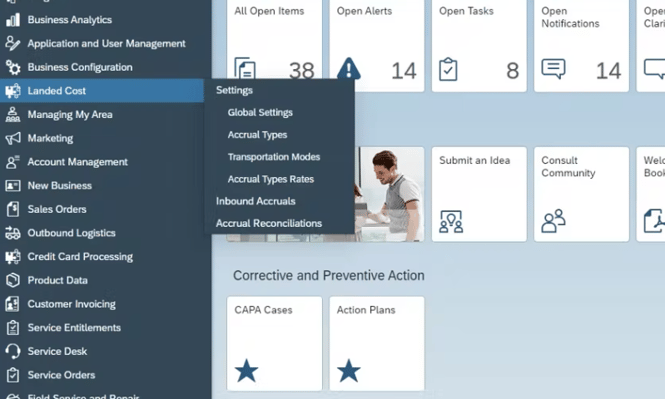This screenshot has width=665, height=399.
Task: Select New Business in sidebar
Action: pyautogui.click(x=59, y=186)
